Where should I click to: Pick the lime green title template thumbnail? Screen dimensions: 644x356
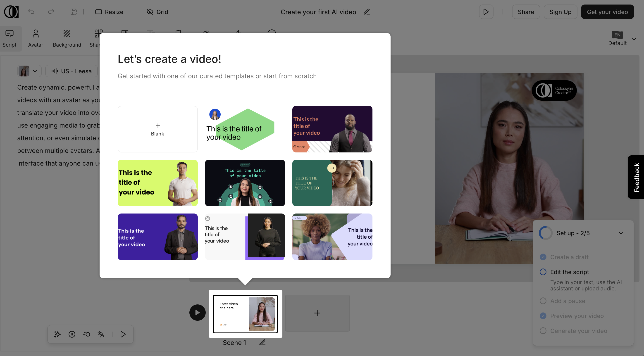click(157, 183)
